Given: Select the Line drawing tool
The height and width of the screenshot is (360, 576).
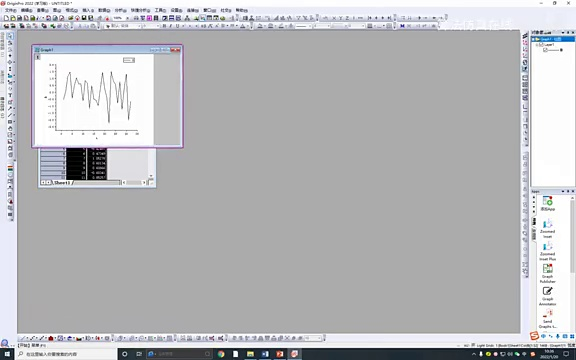Looking at the screenshot, I should [x=10, y=115].
